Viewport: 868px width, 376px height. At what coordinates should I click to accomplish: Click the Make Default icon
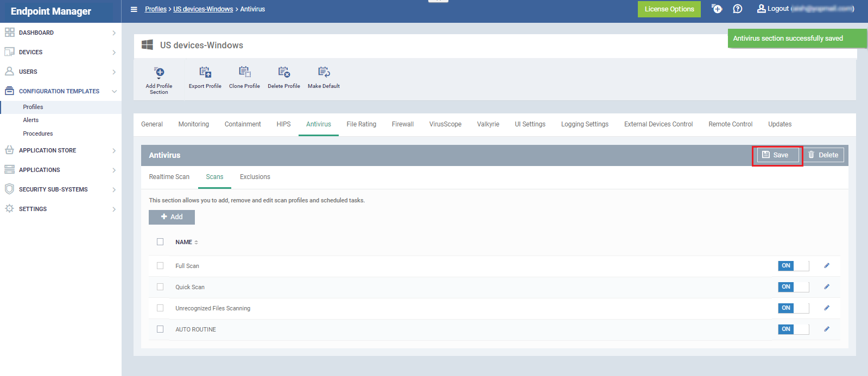click(324, 72)
